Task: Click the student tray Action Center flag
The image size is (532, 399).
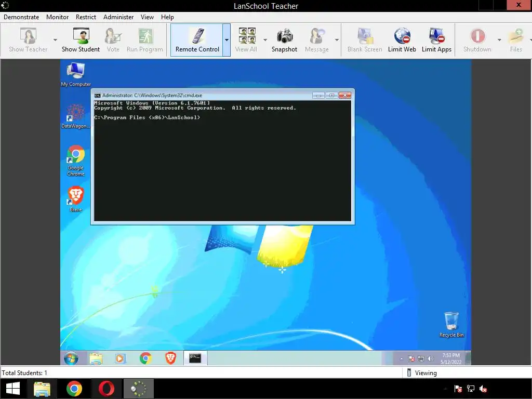Action: point(411,358)
